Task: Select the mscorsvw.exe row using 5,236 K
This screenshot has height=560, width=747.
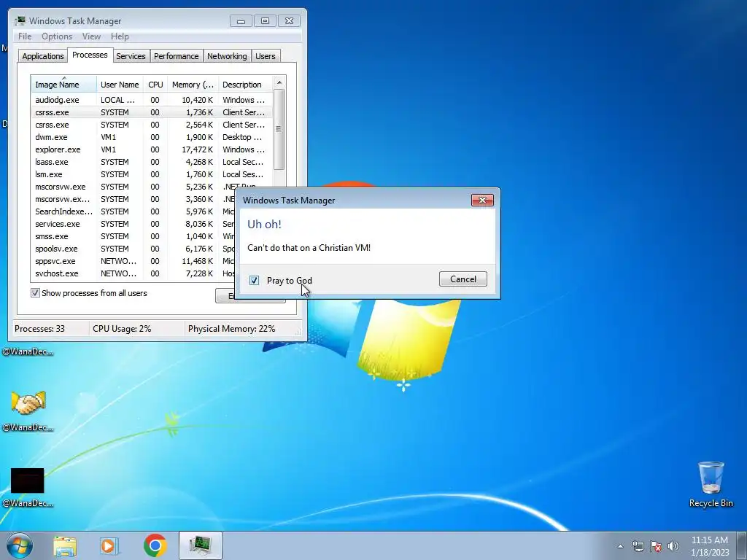Action: pyautogui.click(x=152, y=186)
